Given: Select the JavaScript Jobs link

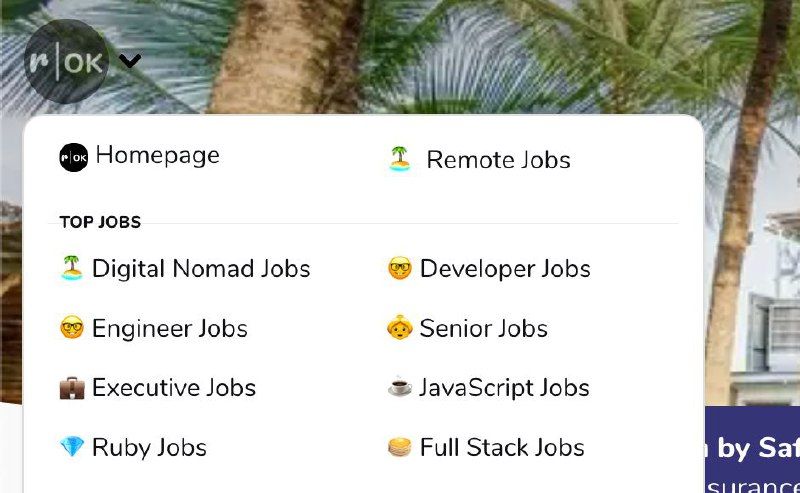Looking at the screenshot, I should [x=504, y=388].
